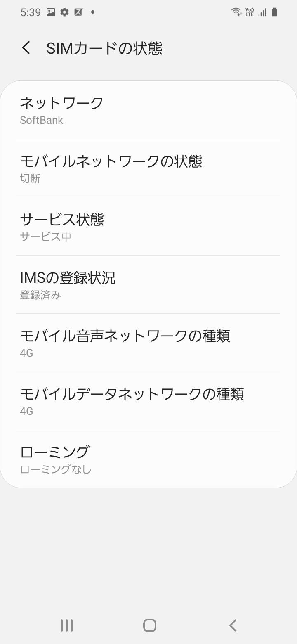Image resolution: width=297 pixels, height=644 pixels.
Task: Select the ネットワーク SoftBank entry
Action: point(148,110)
